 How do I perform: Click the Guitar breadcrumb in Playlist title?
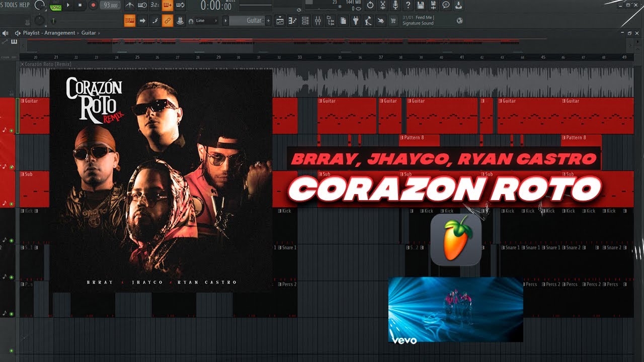89,33
